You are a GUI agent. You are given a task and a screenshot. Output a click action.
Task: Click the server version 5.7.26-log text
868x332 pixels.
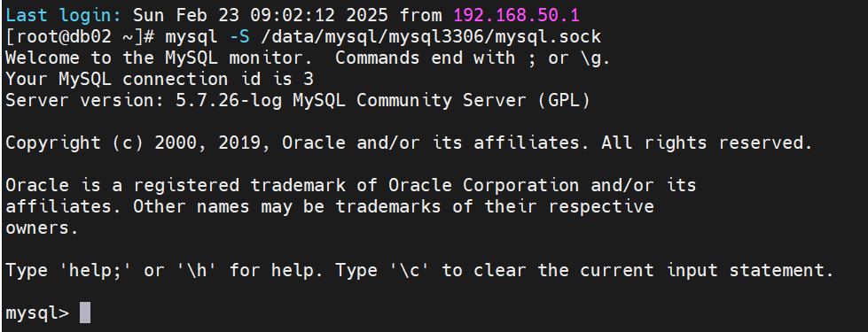230,101
